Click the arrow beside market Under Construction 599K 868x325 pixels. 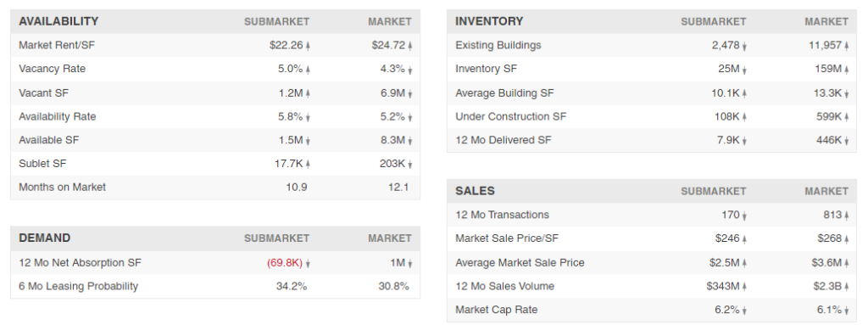847,117
